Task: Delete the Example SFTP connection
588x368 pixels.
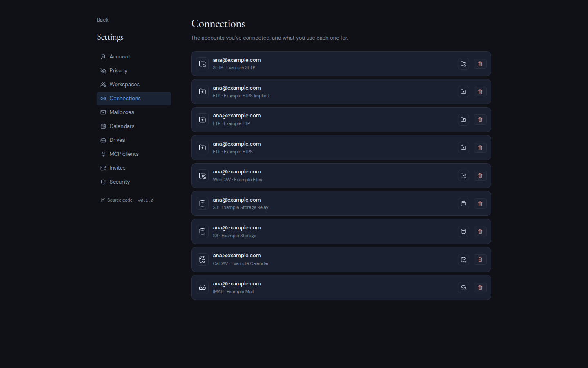Action: 480,64
